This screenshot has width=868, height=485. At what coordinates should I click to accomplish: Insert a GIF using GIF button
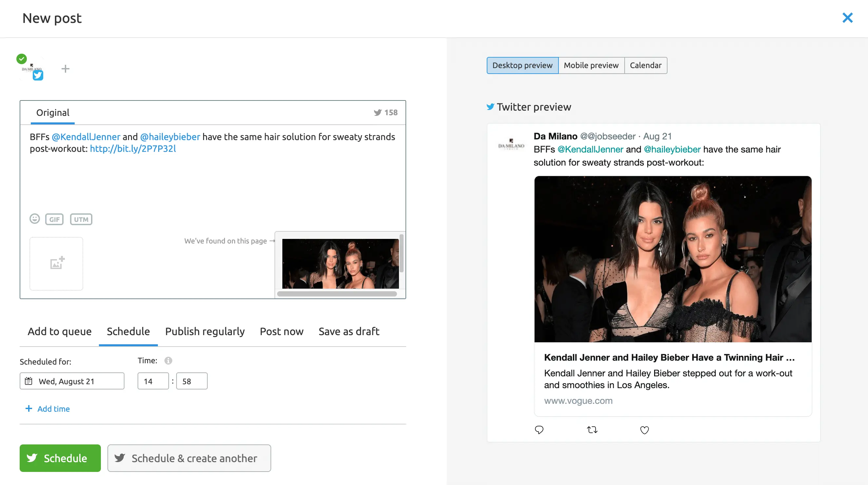54,219
